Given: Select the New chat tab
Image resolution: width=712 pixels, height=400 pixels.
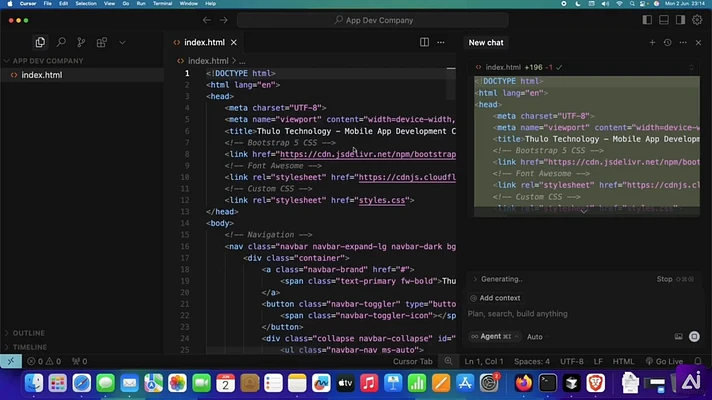Looking at the screenshot, I should point(486,42).
